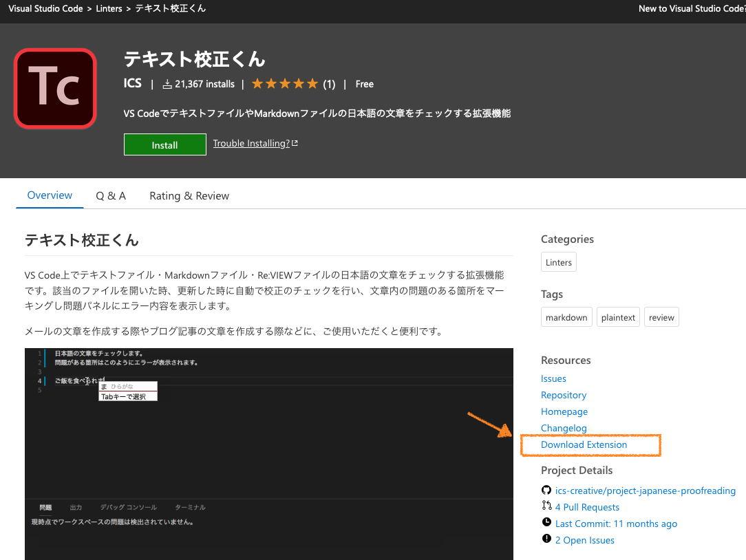Image resolution: width=746 pixels, height=560 pixels.
Task: Click the five-star rating icons
Action: tap(284, 84)
